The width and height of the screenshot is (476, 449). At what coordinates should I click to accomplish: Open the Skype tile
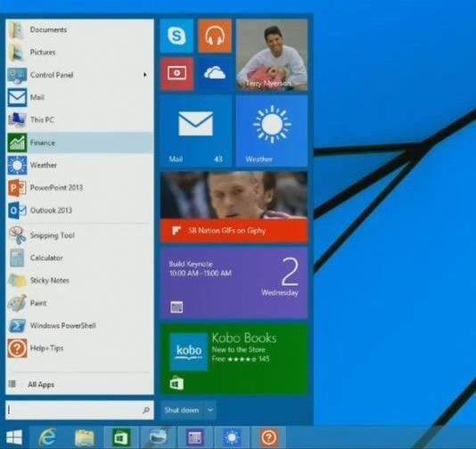[176, 36]
